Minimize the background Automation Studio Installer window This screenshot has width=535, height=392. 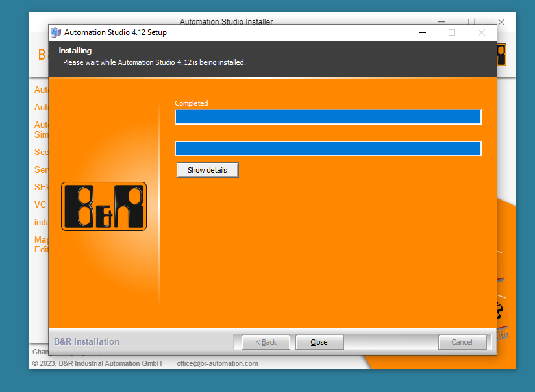tap(442, 21)
